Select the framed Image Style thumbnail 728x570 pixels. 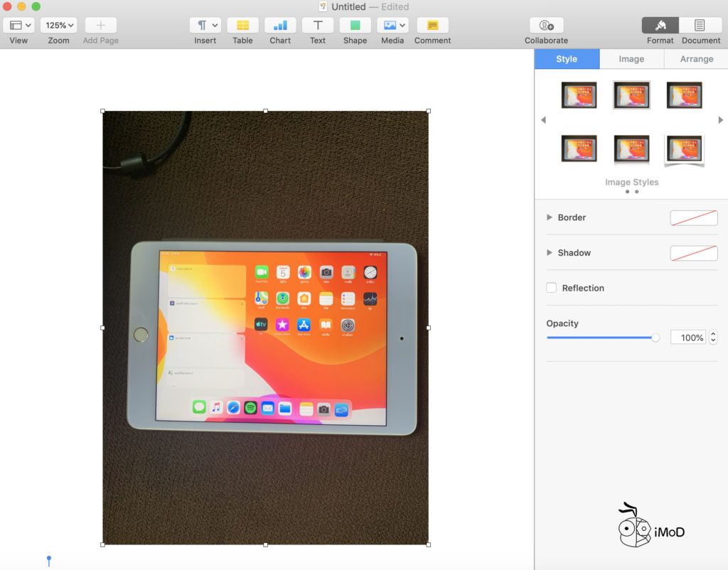pyautogui.click(x=631, y=95)
